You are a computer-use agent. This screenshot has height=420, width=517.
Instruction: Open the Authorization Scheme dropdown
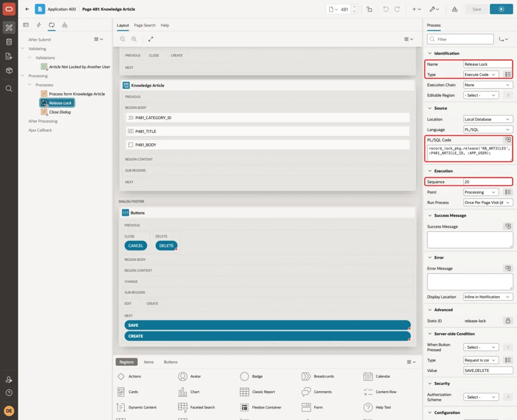[x=481, y=397]
